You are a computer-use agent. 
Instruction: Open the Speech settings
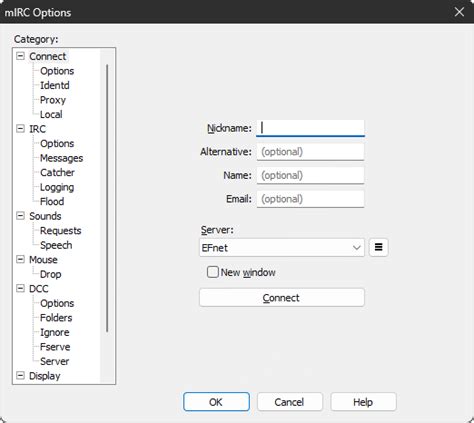(x=56, y=245)
